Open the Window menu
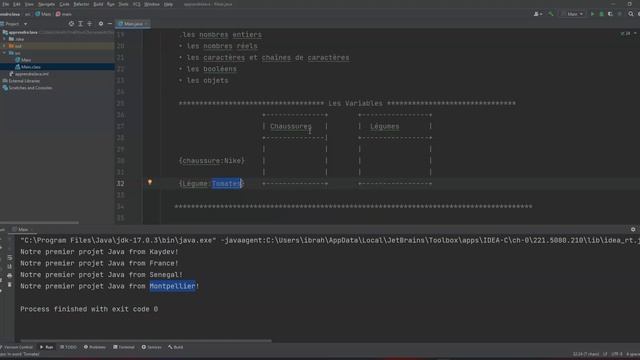Screen dimensions: 640x360 point(152,4)
